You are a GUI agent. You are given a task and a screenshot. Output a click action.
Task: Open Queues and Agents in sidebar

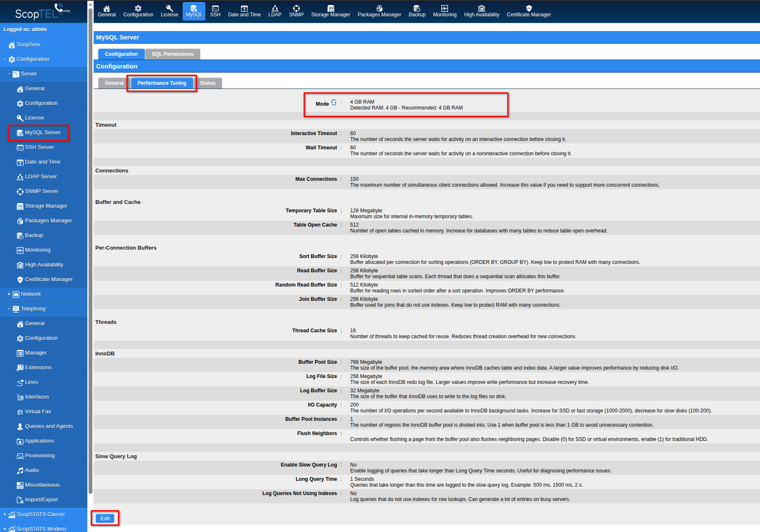[x=45, y=426]
